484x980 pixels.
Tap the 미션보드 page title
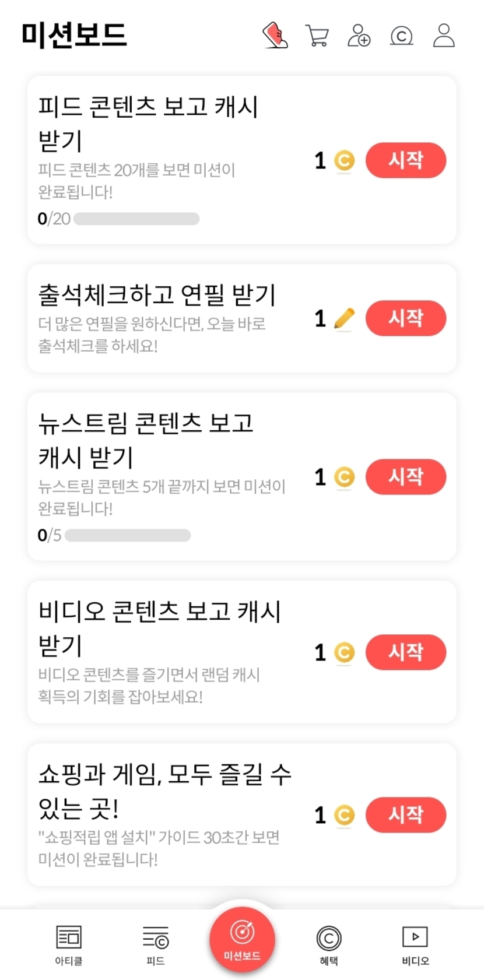(74, 34)
